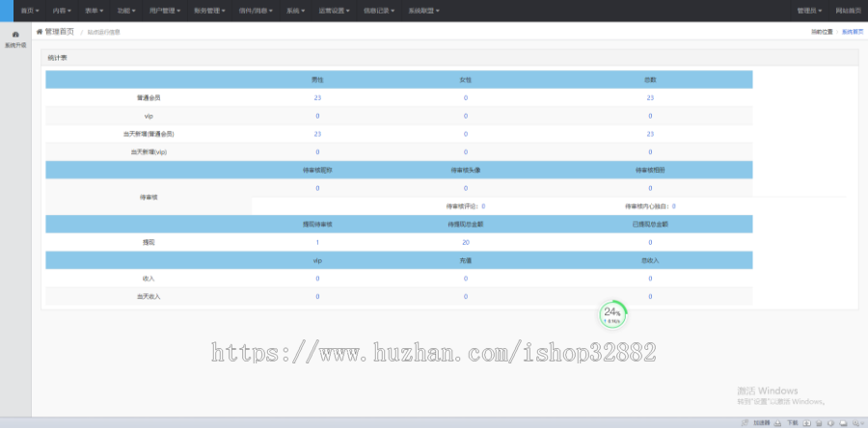Image resolution: width=868 pixels, height=429 pixels.
Task: Click the plus-box icon left of trash icon
Action: click(806, 423)
